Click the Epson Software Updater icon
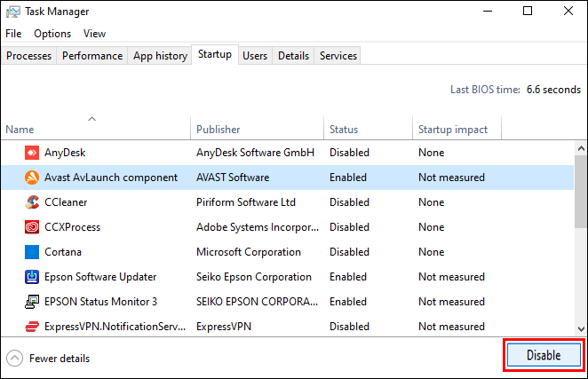 31,277
